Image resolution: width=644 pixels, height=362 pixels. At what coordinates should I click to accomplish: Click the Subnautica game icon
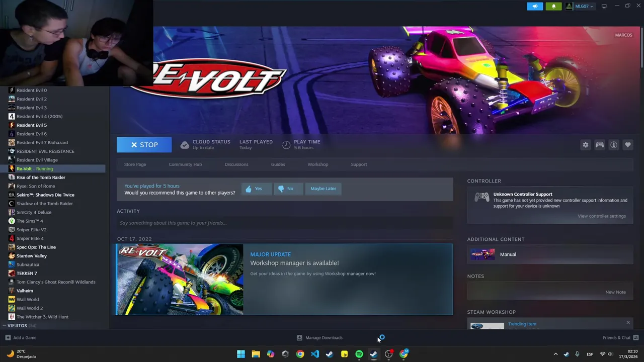click(12, 264)
